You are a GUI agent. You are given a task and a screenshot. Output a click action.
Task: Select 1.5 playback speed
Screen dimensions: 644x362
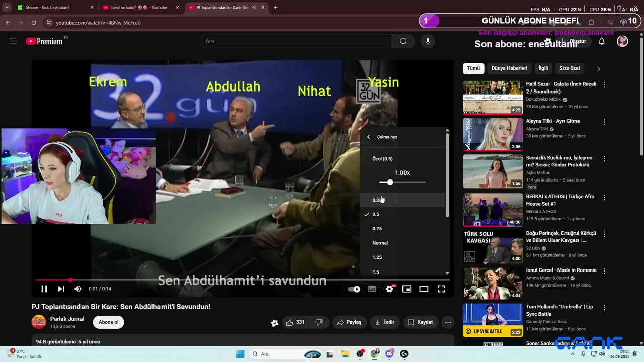pyautogui.click(x=402, y=271)
